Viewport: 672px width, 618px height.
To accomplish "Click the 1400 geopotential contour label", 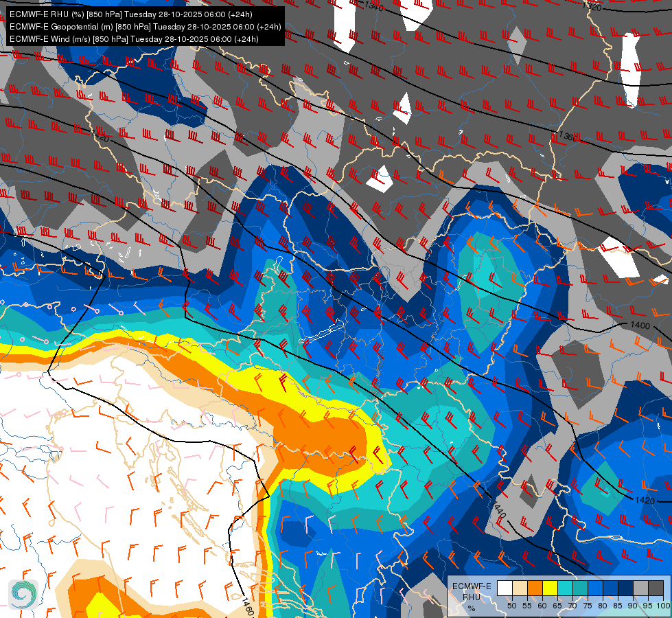I will tap(640, 325).
